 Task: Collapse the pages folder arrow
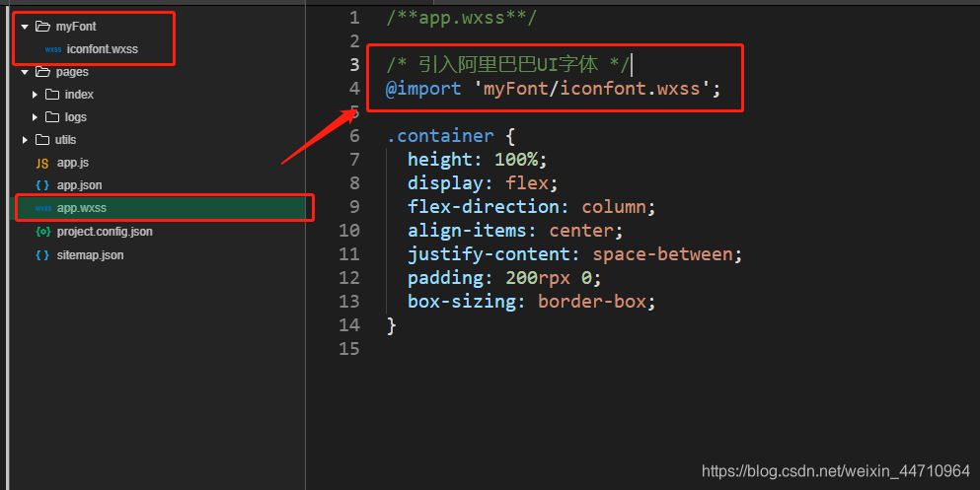point(25,72)
